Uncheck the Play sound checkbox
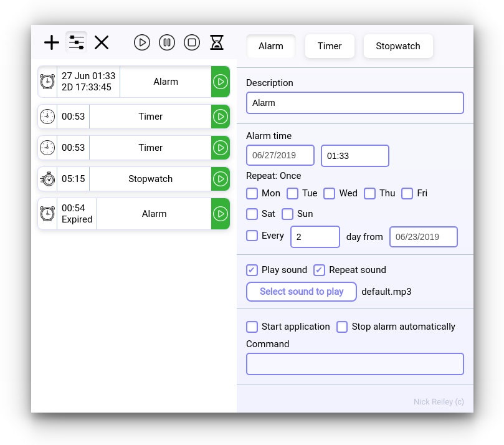 tap(252, 270)
